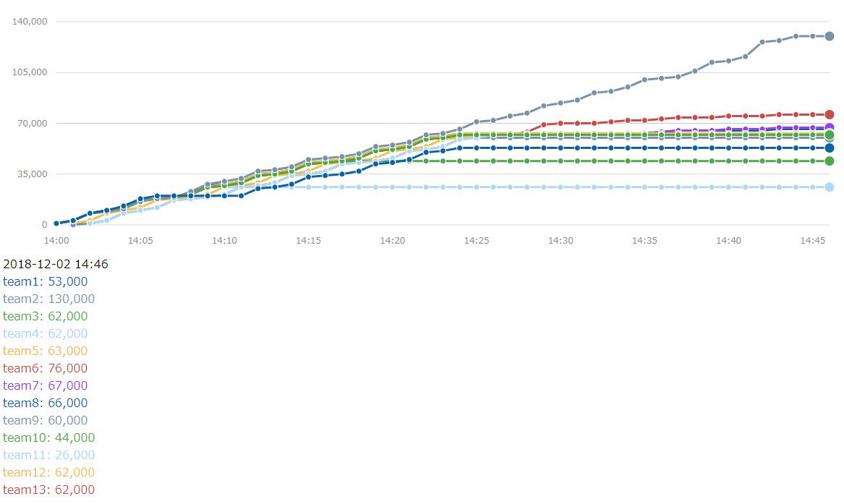Click the 35,000 y-axis label

[x=33, y=174]
